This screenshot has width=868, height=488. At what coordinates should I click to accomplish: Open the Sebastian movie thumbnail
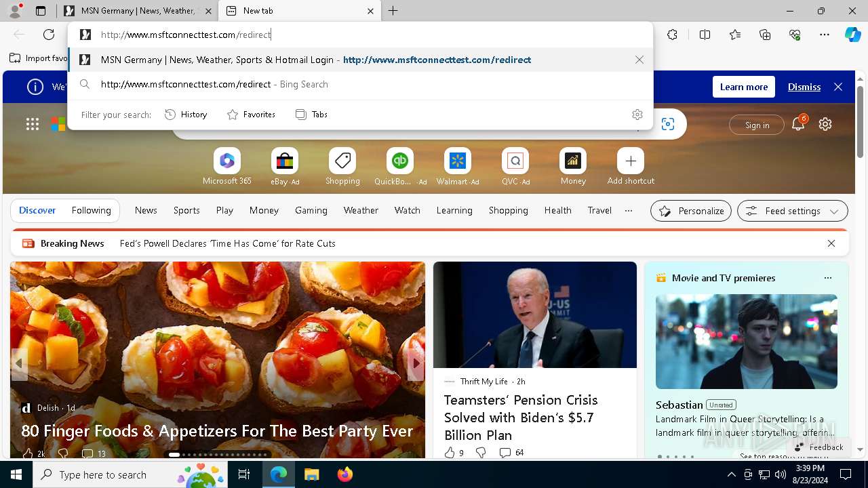tap(746, 341)
